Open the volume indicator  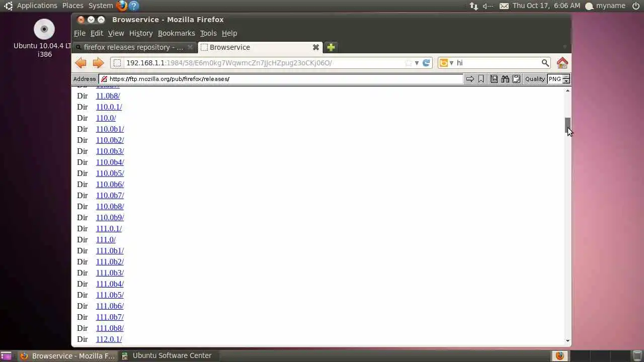coord(488,6)
